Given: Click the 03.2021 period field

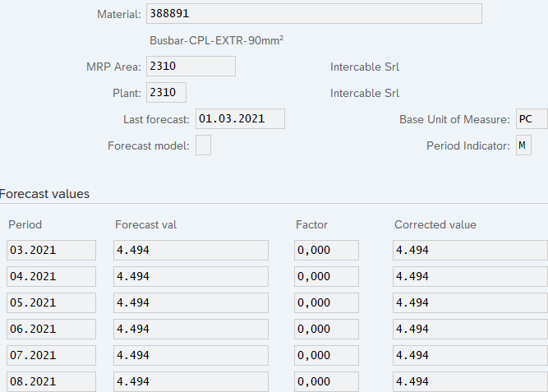Looking at the screenshot, I should click(51, 251).
